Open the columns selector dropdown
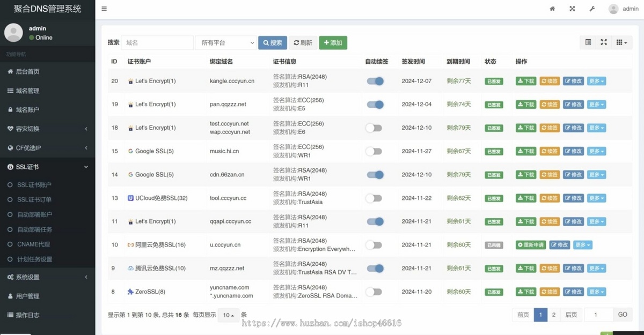The image size is (644, 335). click(x=621, y=42)
